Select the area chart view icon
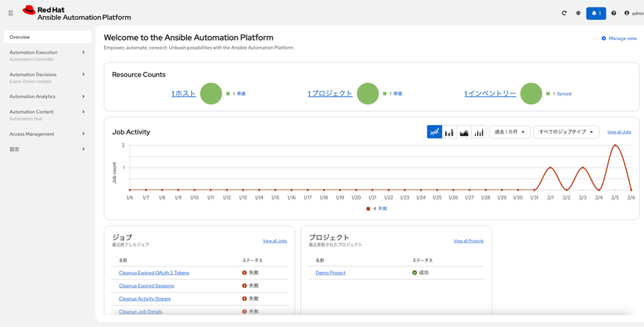Image resolution: width=644 pixels, height=327 pixels. tap(464, 132)
